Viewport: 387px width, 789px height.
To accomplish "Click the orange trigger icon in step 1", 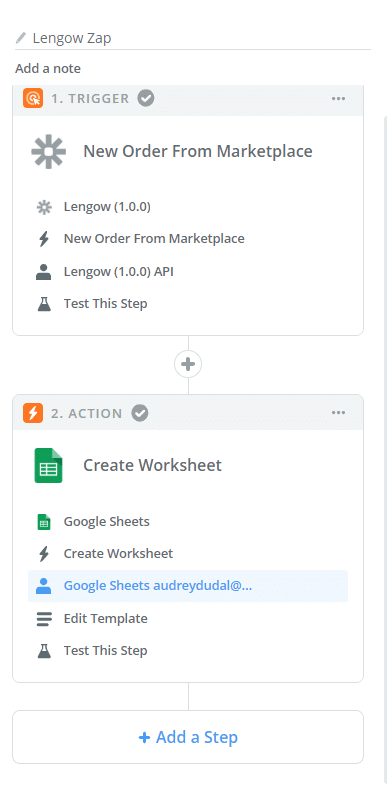I will (x=33, y=98).
